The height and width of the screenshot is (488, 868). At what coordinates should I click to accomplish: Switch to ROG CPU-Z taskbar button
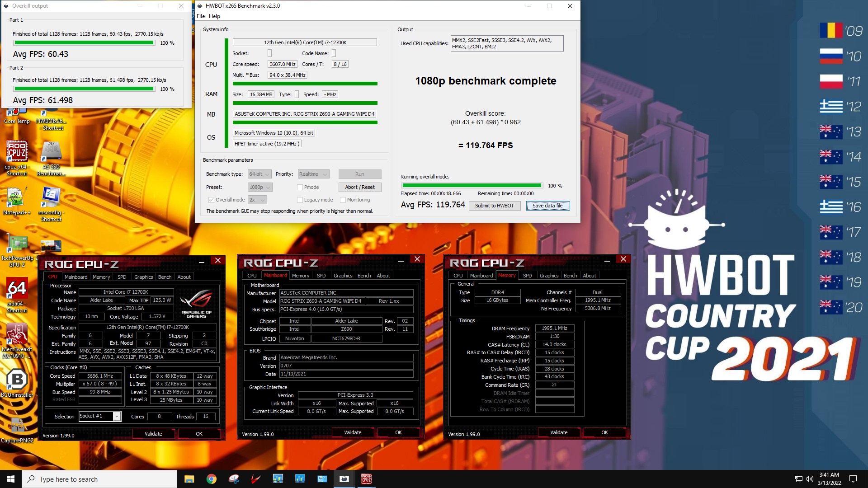[x=366, y=479]
